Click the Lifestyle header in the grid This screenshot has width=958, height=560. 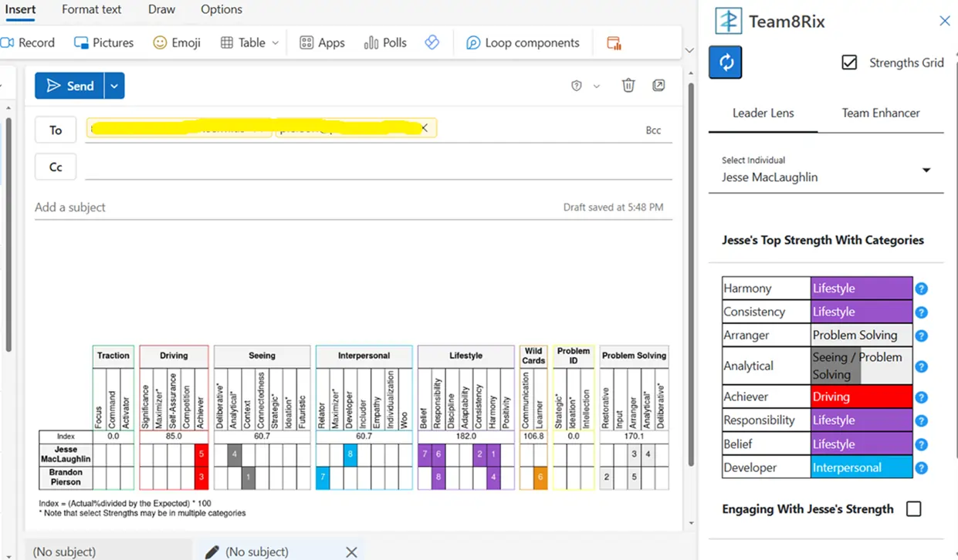466,356
